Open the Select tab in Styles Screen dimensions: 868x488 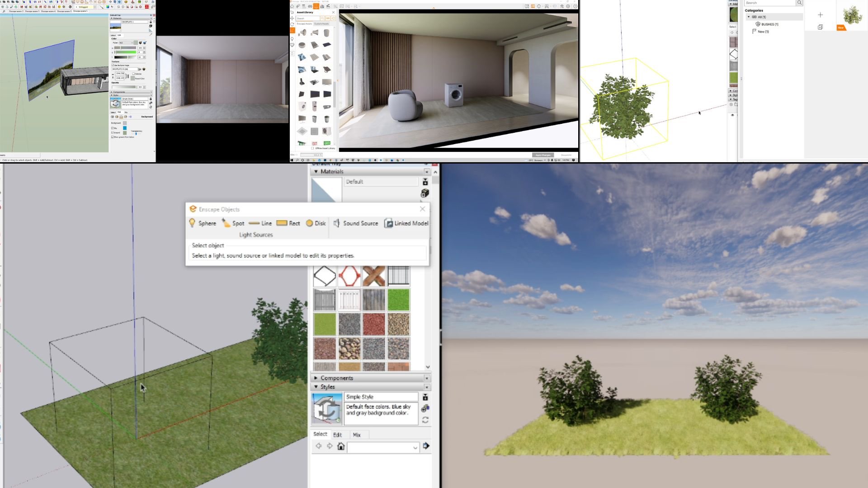coord(320,434)
